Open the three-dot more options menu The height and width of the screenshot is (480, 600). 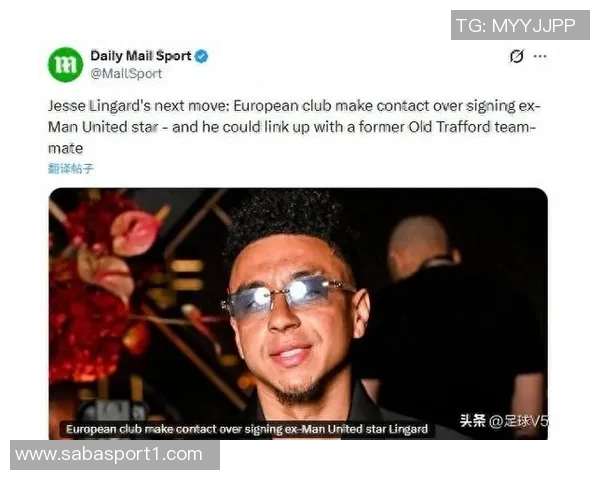click(x=540, y=56)
